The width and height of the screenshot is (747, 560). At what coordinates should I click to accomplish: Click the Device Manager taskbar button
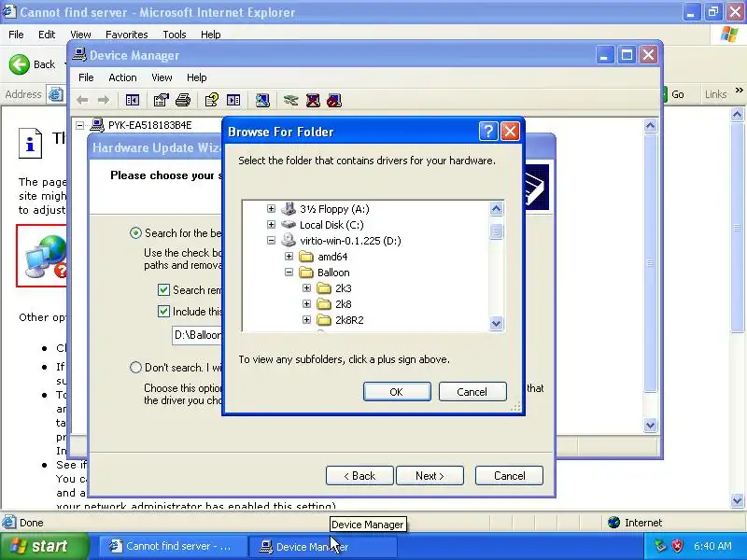[x=322, y=546]
